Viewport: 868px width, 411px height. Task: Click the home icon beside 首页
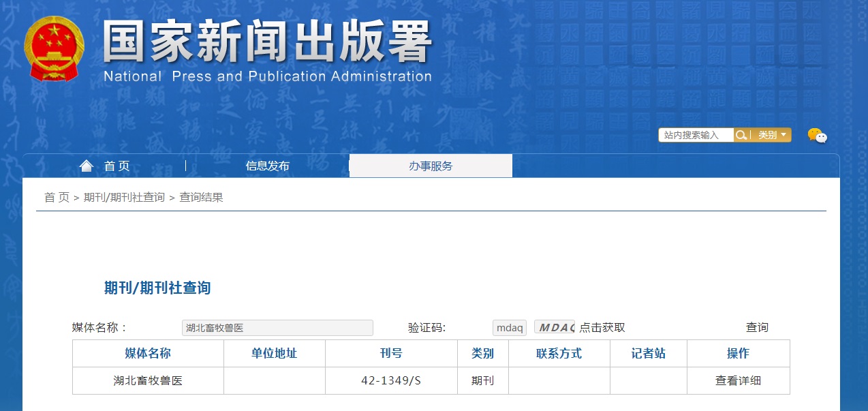(86, 165)
